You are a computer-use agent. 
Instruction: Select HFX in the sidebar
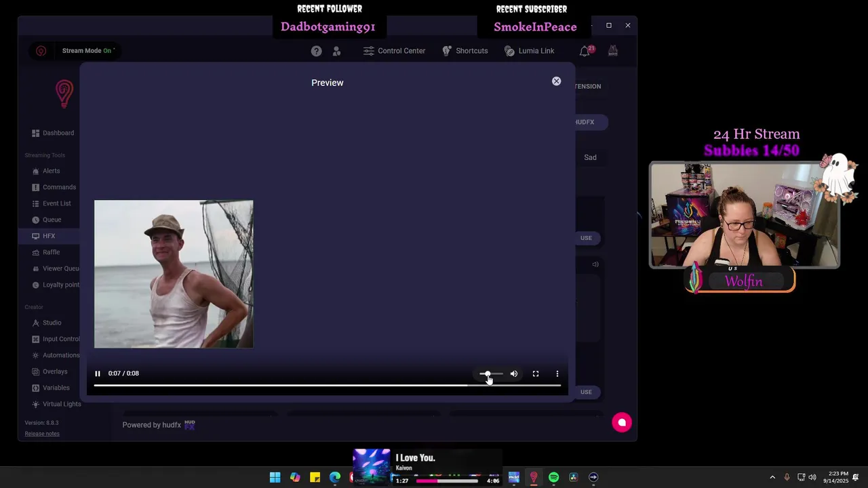click(x=49, y=236)
